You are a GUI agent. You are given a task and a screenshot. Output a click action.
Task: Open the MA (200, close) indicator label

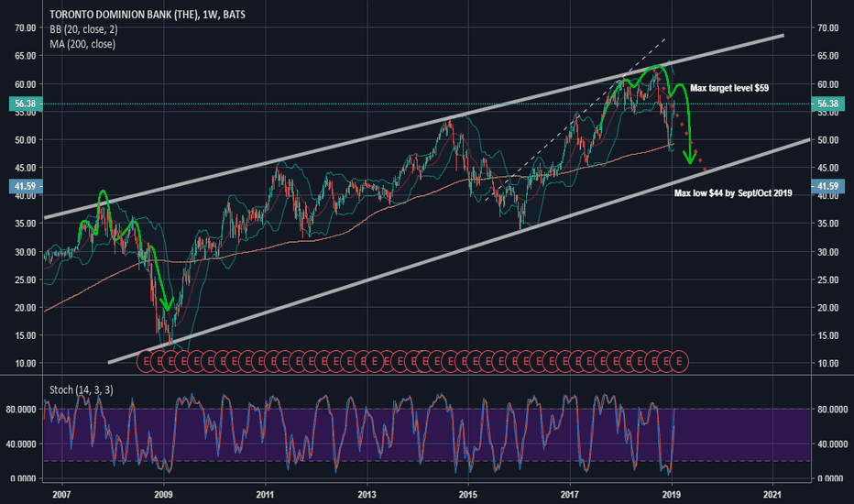(82, 44)
